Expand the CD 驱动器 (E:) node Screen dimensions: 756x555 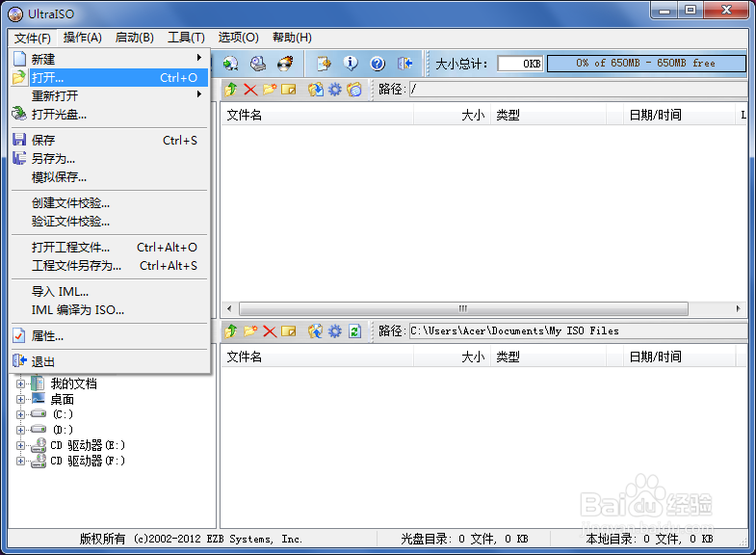click(20, 445)
